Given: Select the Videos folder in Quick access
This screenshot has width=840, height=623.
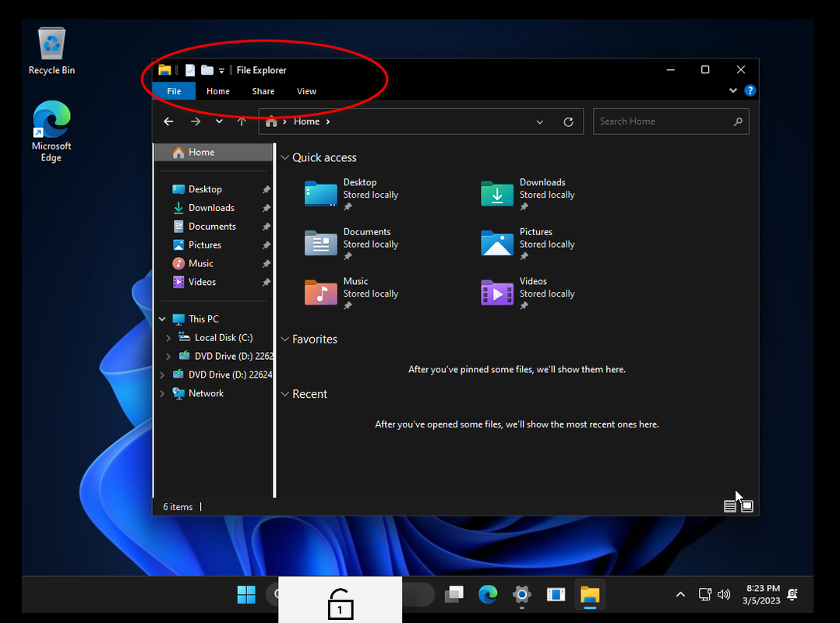Looking at the screenshot, I should [528, 294].
